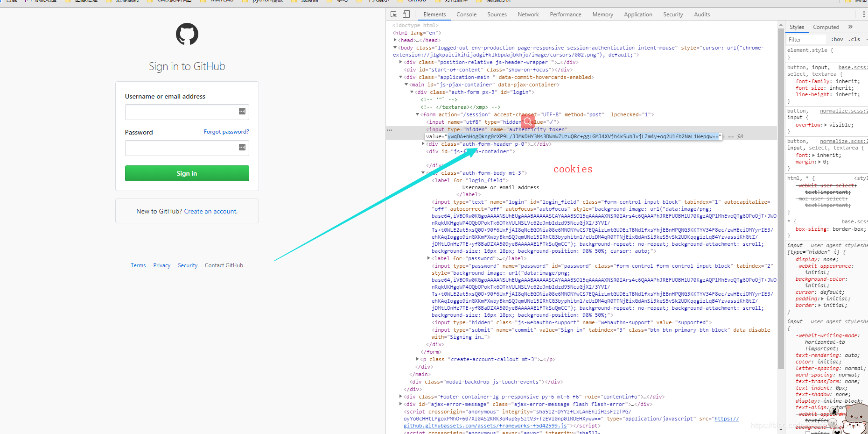
Task: Open the Memory tab
Action: [x=603, y=14]
